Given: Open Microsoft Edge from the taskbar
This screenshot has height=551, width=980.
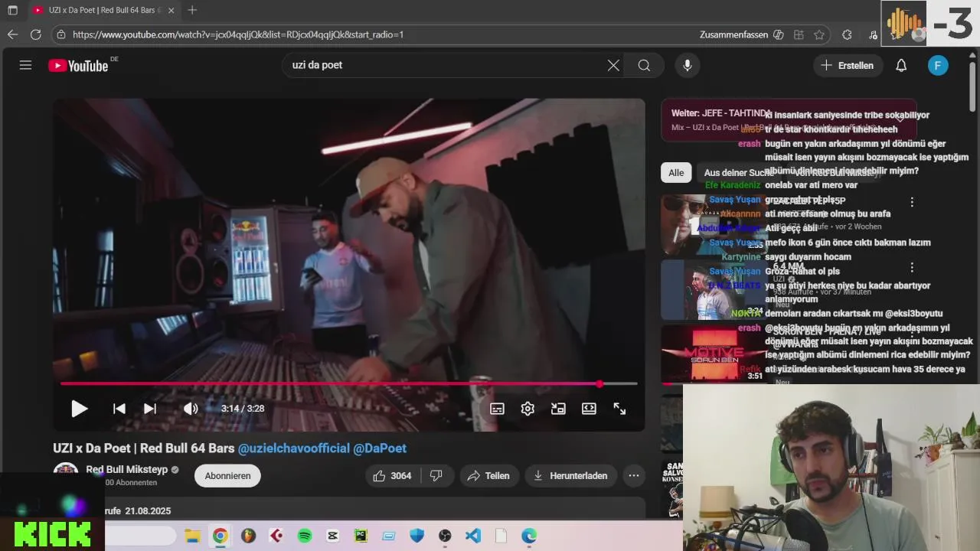Looking at the screenshot, I should point(529,536).
